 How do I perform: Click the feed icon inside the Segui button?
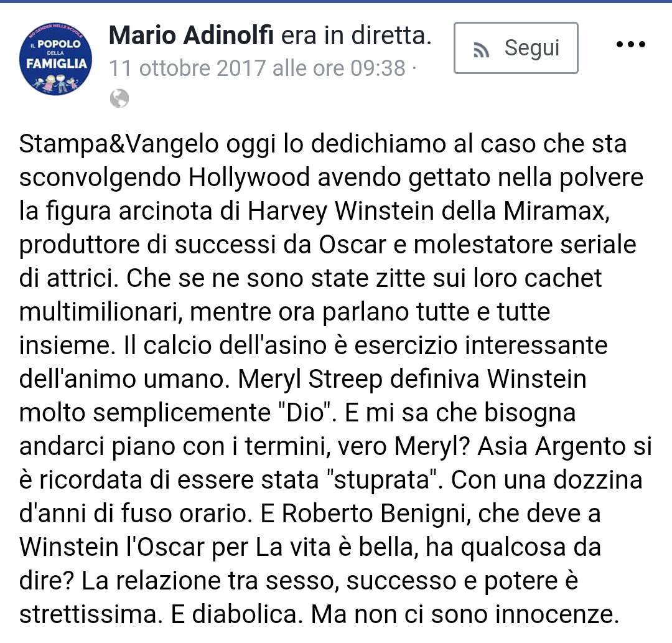coord(481,50)
